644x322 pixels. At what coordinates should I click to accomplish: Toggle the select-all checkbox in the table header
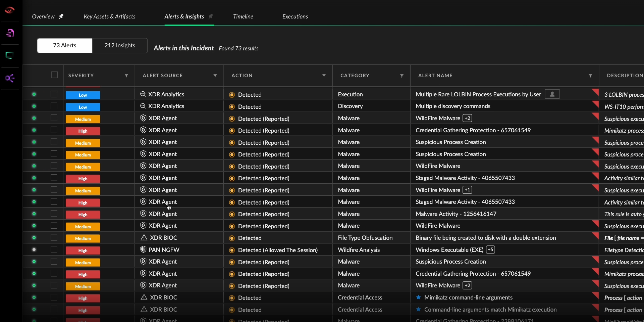point(54,75)
